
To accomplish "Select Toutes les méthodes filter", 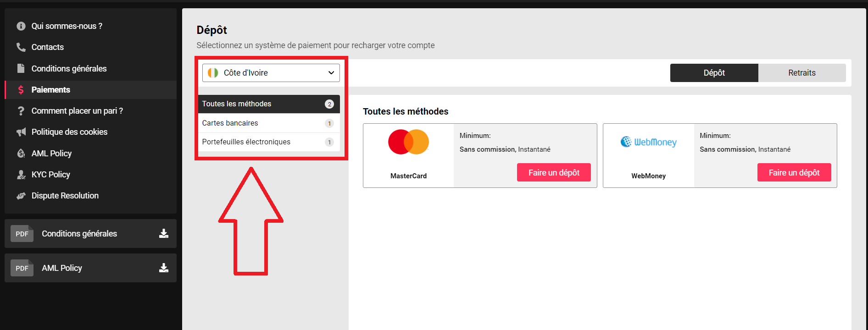I will 269,104.
